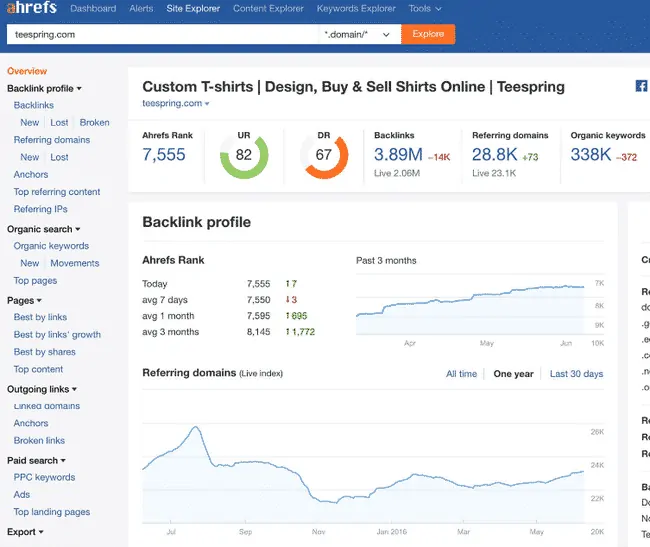Open Keywords Explorer in top navigation
This screenshot has width=650, height=547.
pos(356,9)
